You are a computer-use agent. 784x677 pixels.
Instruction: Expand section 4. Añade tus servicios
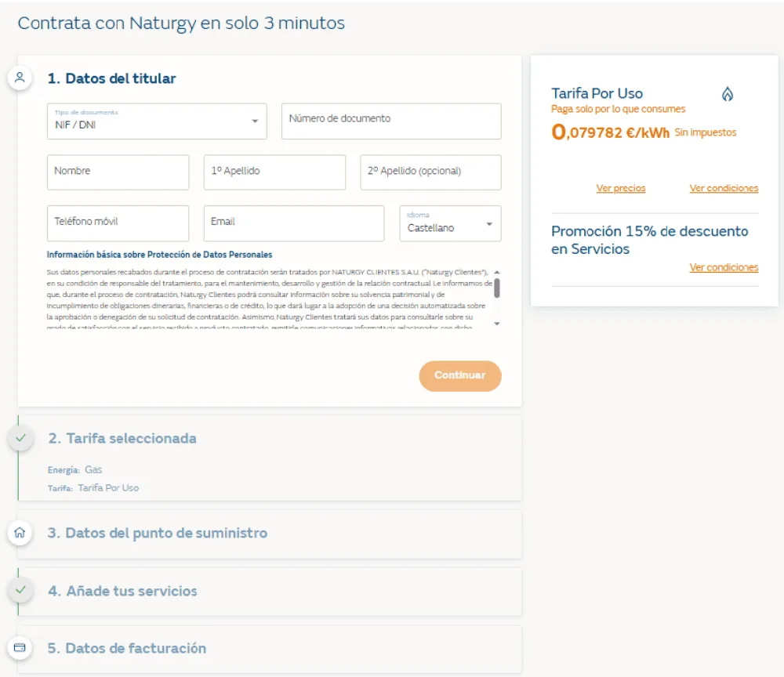point(270,591)
